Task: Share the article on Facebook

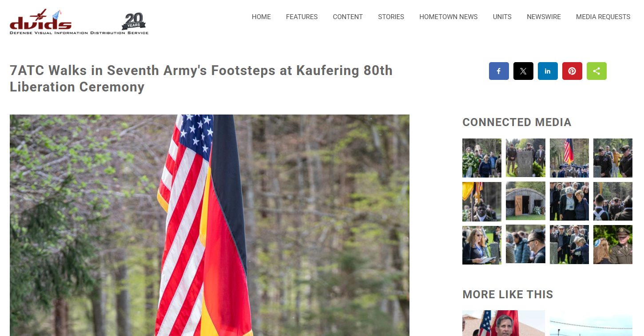Action: [x=499, y=71]
